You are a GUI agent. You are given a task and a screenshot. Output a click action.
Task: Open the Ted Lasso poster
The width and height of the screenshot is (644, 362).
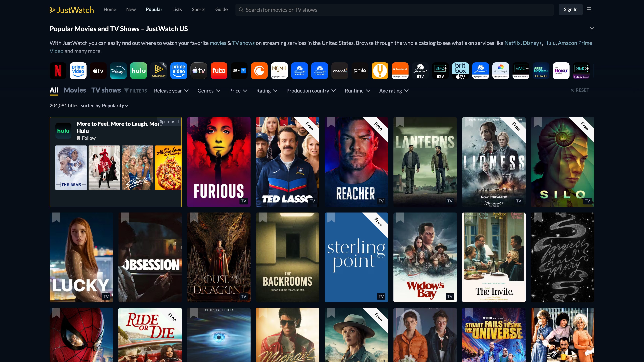(287, 162)
